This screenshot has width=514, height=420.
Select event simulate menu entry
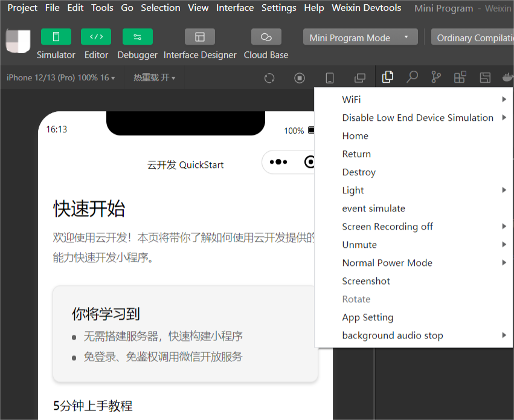click(x=414, y=208)
